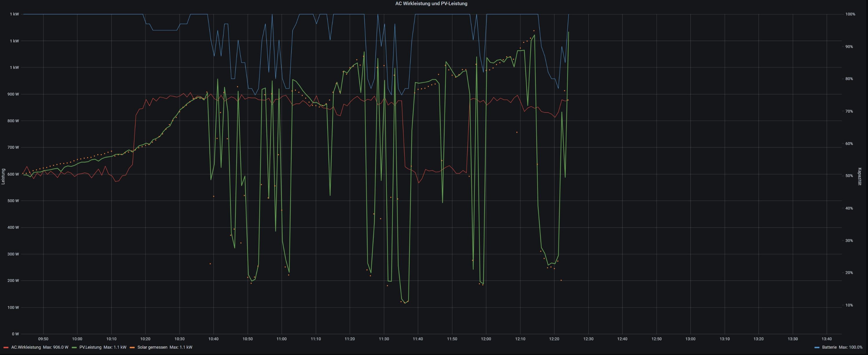
Task: Click the 50% right axis capacity label
Action: pos(849,176)
